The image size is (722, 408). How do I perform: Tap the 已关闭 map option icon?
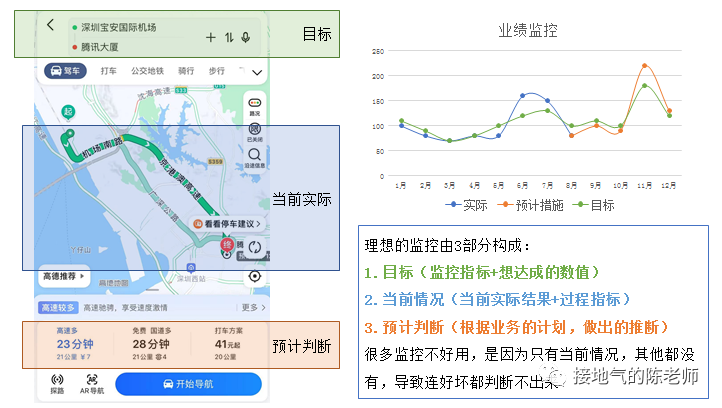255,133
